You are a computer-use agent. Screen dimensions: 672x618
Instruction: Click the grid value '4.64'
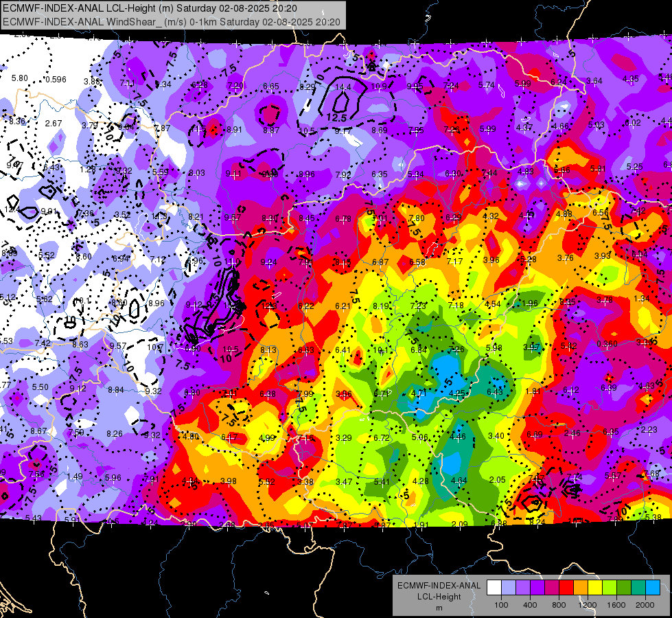[459, 481]
